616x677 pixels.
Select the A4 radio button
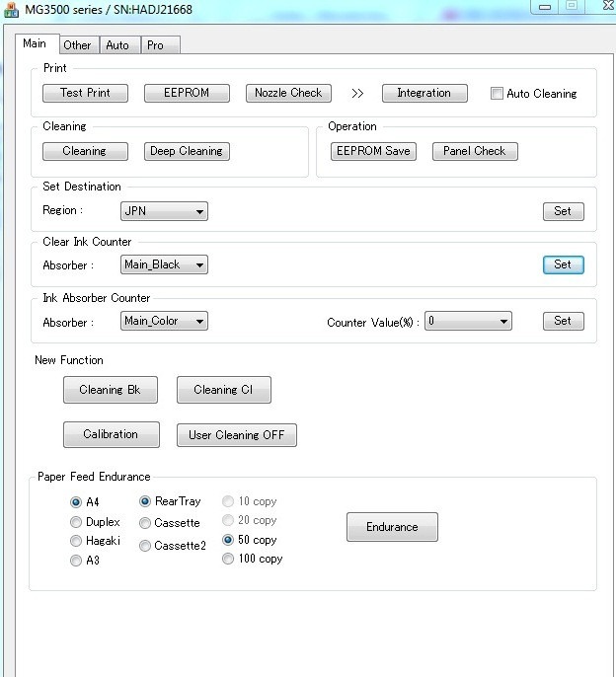coord(76,502)
